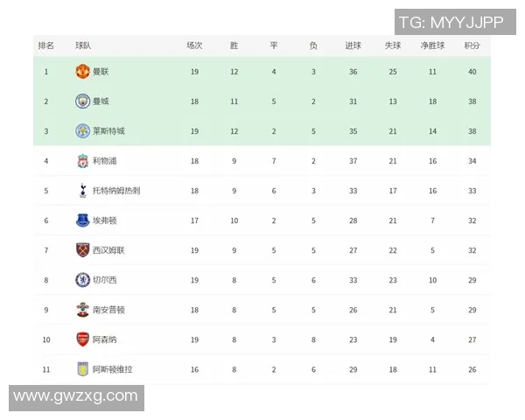Click the Liverpool club crest
The width and height of the screenshot is (525, 420).
(83, 161)
